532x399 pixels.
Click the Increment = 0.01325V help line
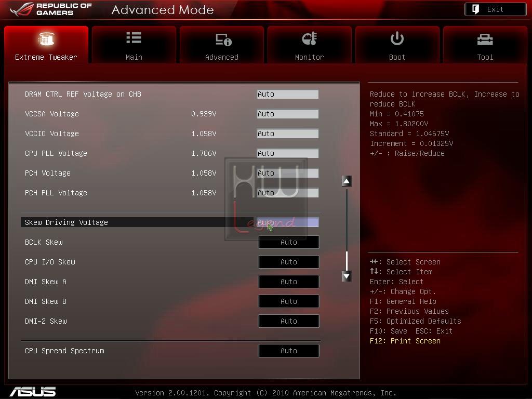pyautogui.click(x=411, y=143)
